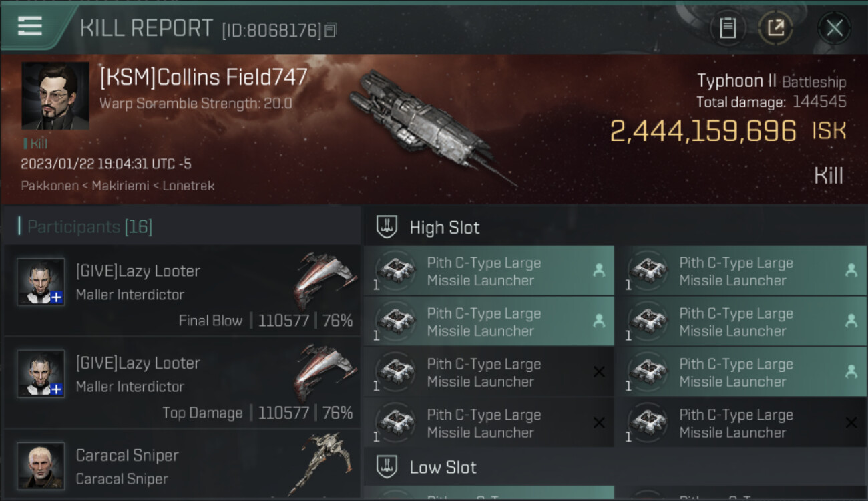
Task: Click the person icon on top-right launcher
Action: coord(851,271)
